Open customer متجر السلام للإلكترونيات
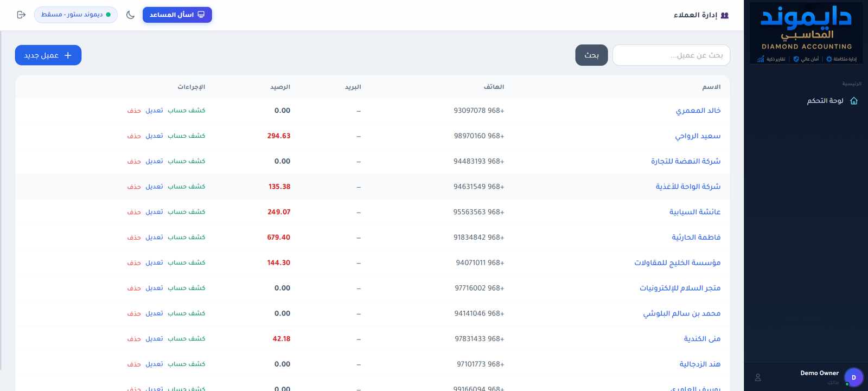Image resolution: width=868 pixels, height=391 pixels. pos(680,288)
